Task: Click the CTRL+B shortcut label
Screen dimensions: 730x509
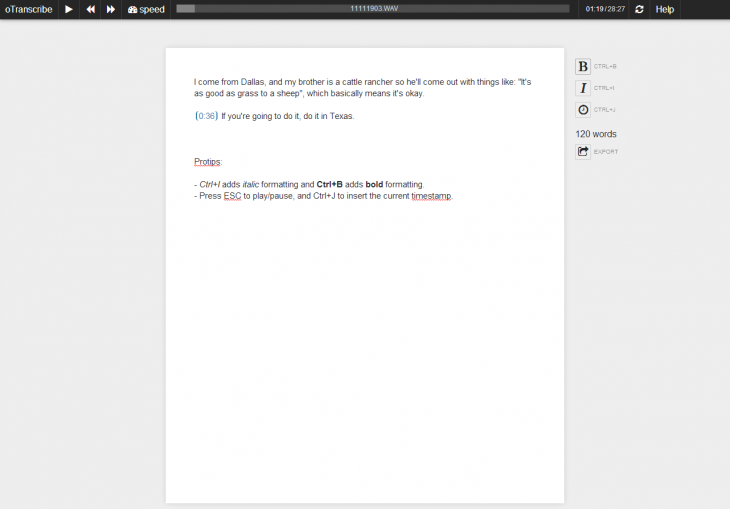Action: (x=605, y=67)
